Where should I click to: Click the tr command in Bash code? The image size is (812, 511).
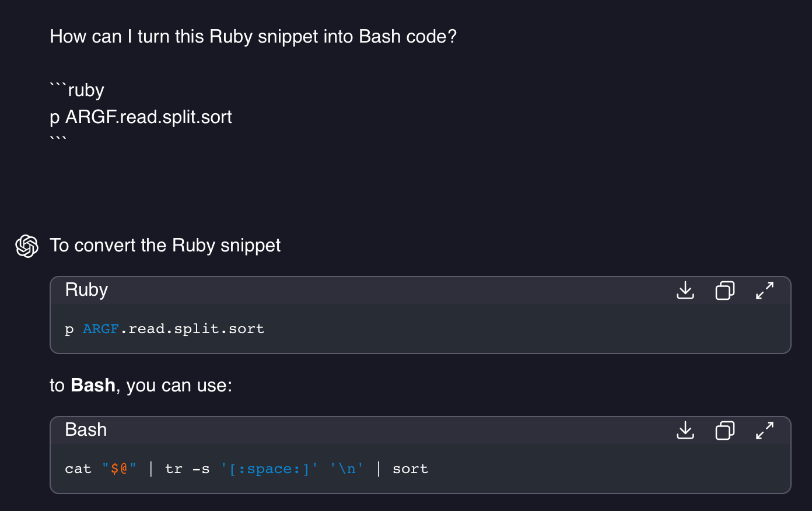coord(174,469)
